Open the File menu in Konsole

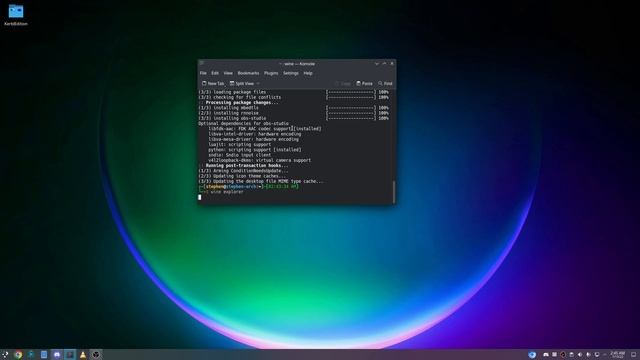pos(203,73)
